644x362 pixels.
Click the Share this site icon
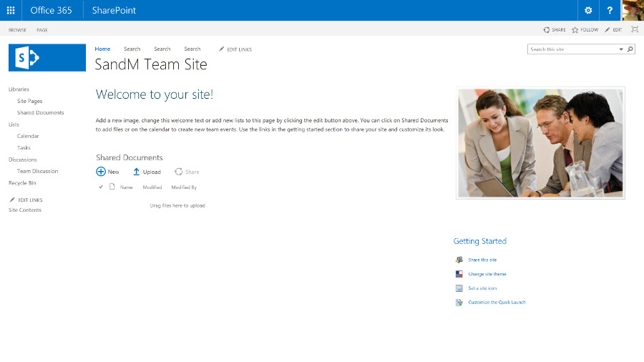459,260
